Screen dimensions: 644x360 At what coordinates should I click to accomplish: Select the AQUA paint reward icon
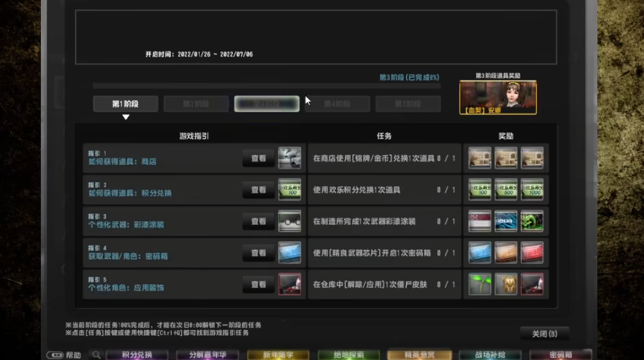506,221
